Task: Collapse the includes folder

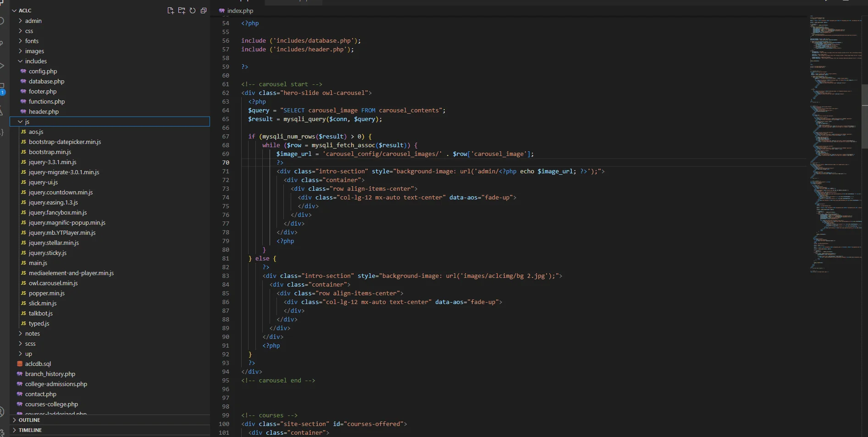Action: pyautogui.click(x=20, y=61)
